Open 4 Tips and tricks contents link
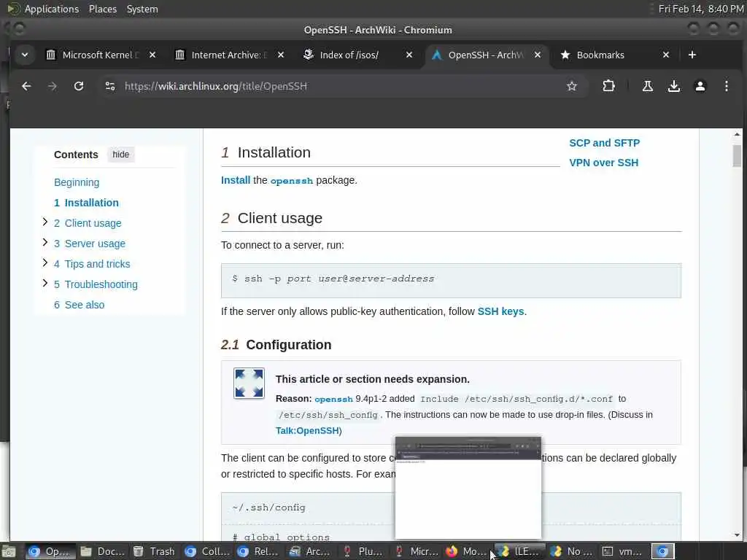Image resolution: width=747 pixels, height=560 pixels. coord(92,264)
